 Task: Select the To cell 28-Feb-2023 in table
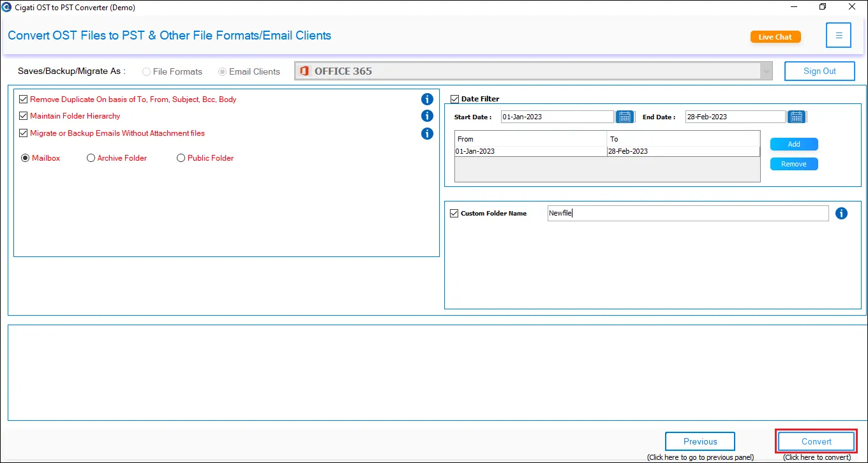click(x=683, y=151)
